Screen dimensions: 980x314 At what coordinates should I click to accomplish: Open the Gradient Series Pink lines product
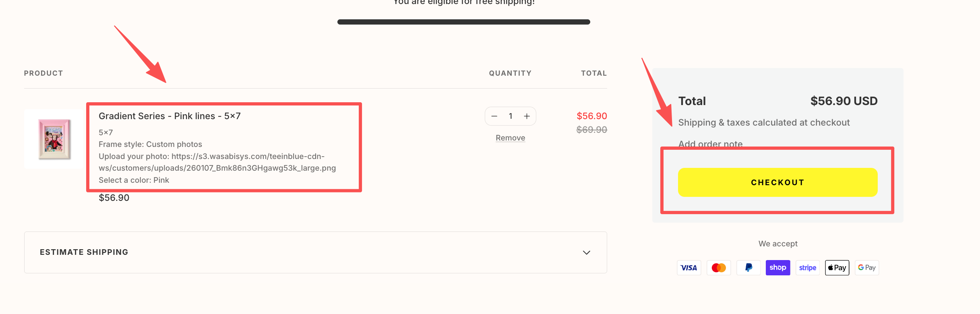170,116
